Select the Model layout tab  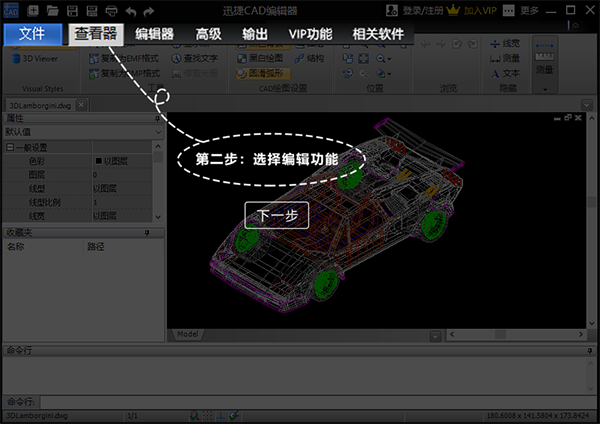point(188,334)
